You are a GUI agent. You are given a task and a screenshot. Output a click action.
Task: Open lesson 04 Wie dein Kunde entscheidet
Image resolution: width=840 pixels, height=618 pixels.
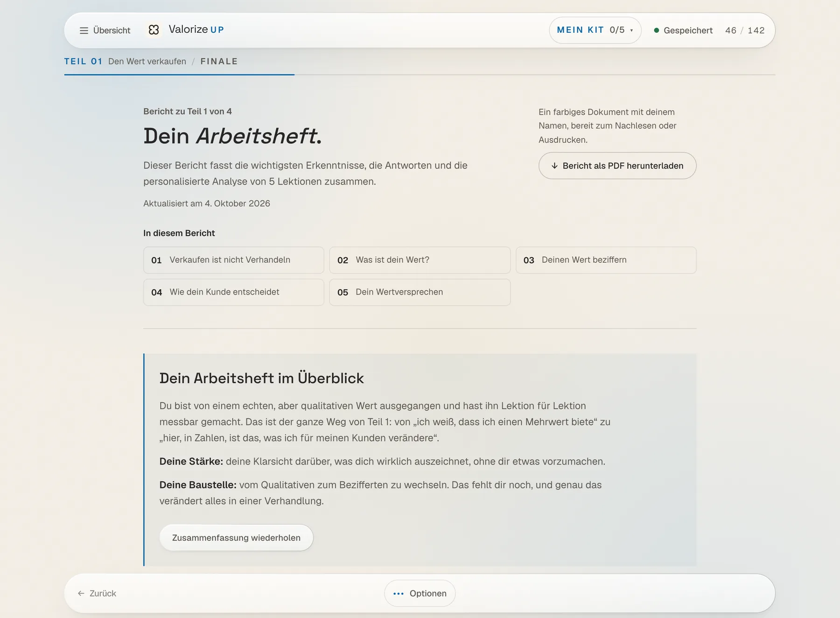click(233, 292)
